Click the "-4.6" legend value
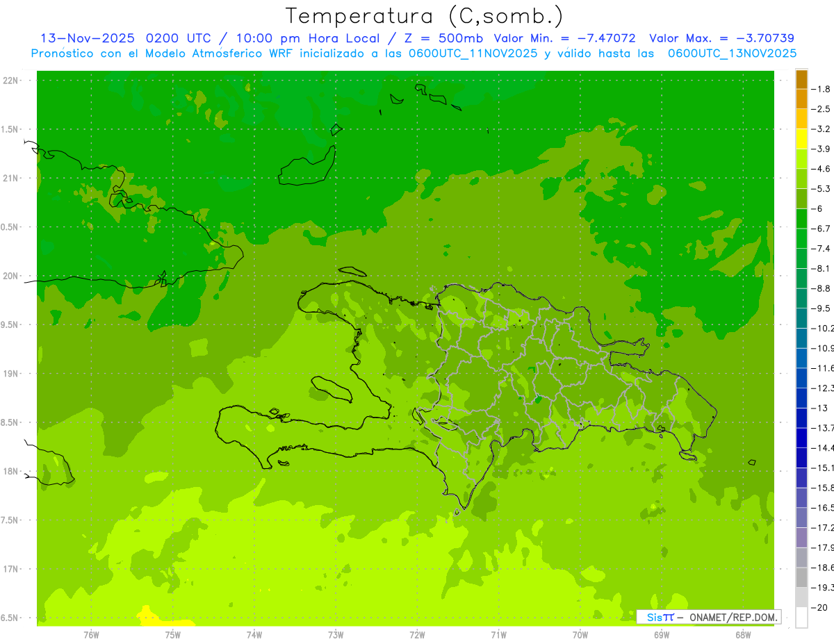The width and height of the screenshot is (834, 644). [x=820, y=169]
